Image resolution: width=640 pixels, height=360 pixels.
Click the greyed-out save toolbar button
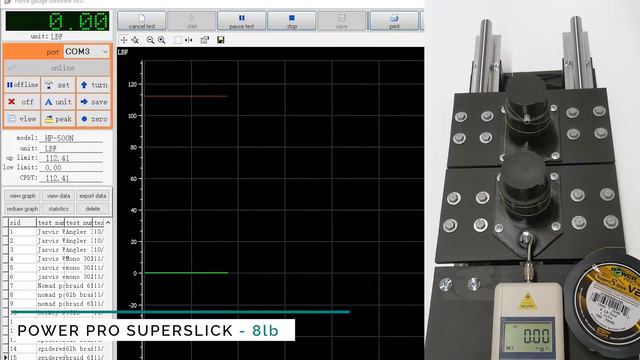pos(342,21)
